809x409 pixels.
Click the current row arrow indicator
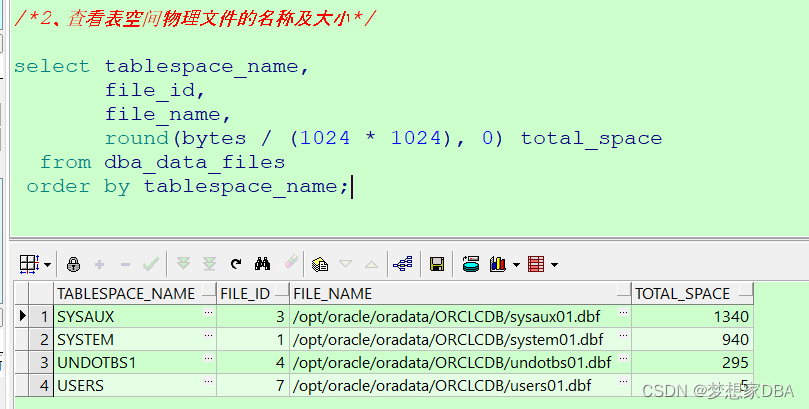tap(22, 316)
